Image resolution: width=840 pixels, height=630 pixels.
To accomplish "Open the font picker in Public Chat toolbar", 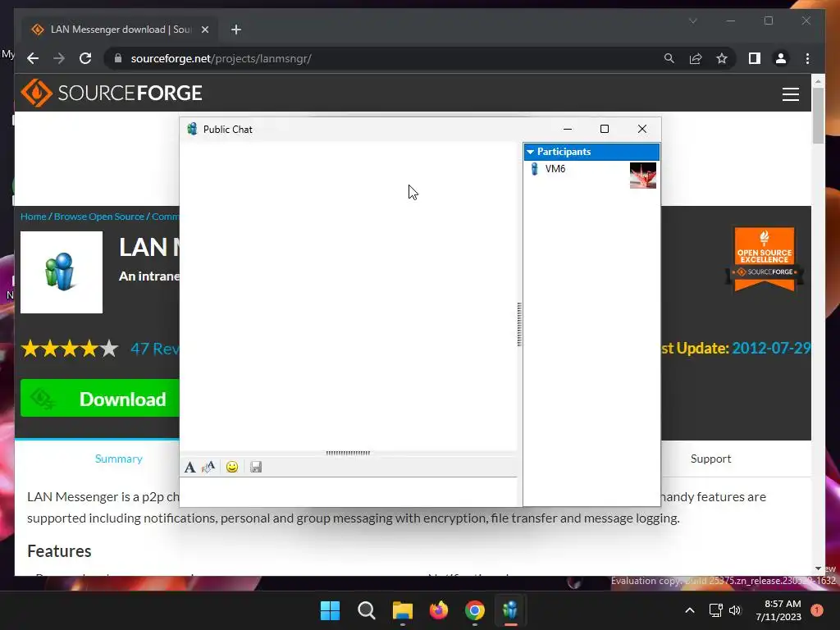I will (189, 467).
